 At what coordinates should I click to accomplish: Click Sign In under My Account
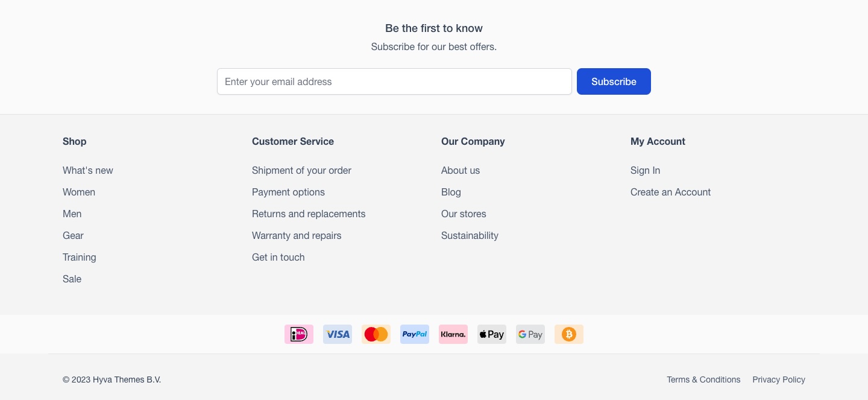[x=645, y=170]
